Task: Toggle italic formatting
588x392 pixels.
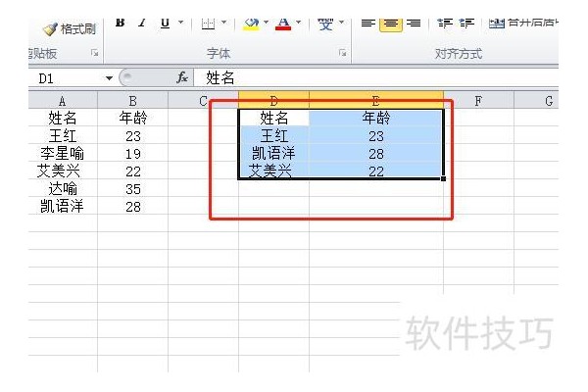Action: (142, 23)
